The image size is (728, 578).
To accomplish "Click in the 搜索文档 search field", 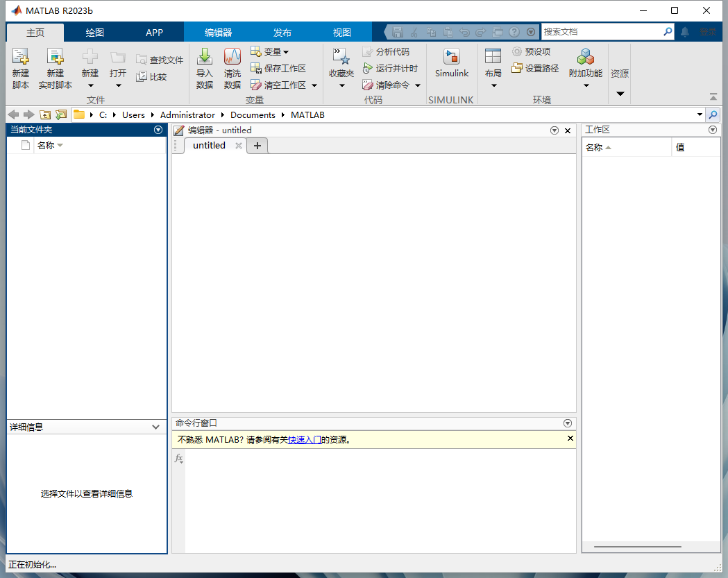I will click(x=601, y=31).
